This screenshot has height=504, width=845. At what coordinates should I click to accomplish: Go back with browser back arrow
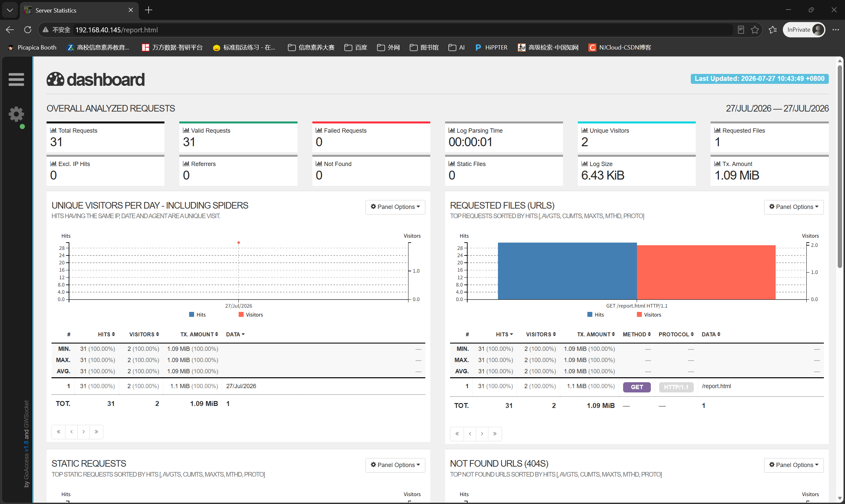(10, 30)
